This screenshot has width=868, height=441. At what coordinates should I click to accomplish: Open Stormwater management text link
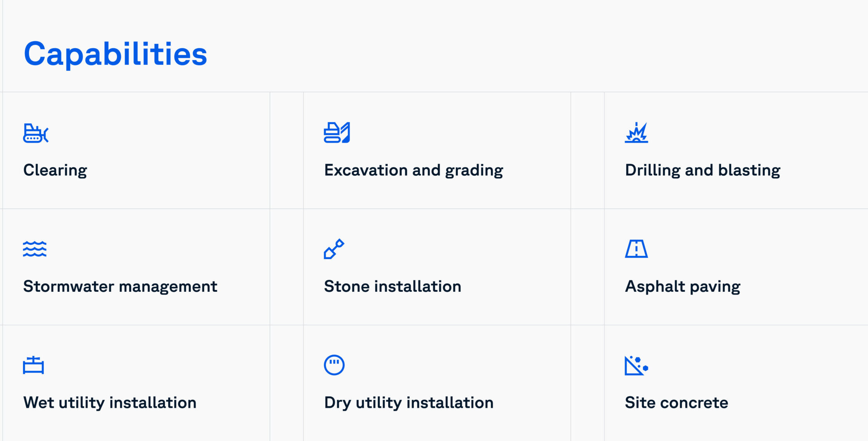coord(120,287)
